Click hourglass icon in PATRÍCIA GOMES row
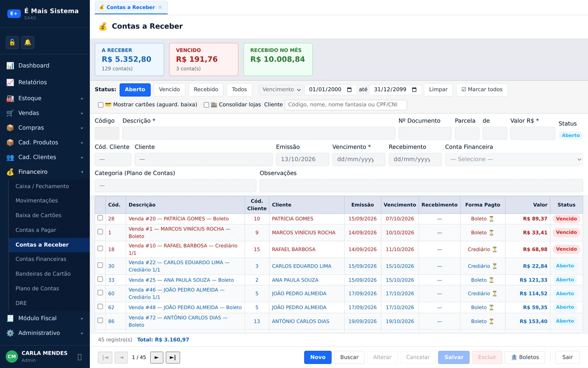 [491, 219]
